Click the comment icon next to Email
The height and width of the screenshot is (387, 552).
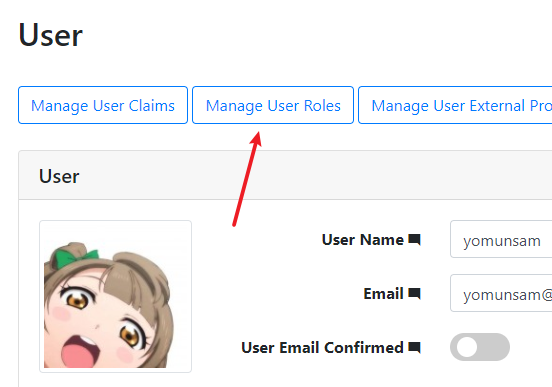click(x=414, y=294)
